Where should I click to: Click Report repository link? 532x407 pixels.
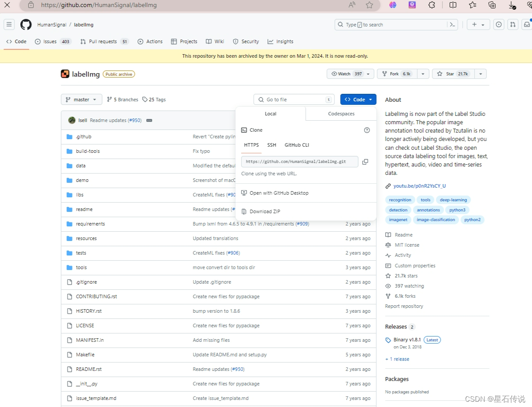[x=404, y=306]
